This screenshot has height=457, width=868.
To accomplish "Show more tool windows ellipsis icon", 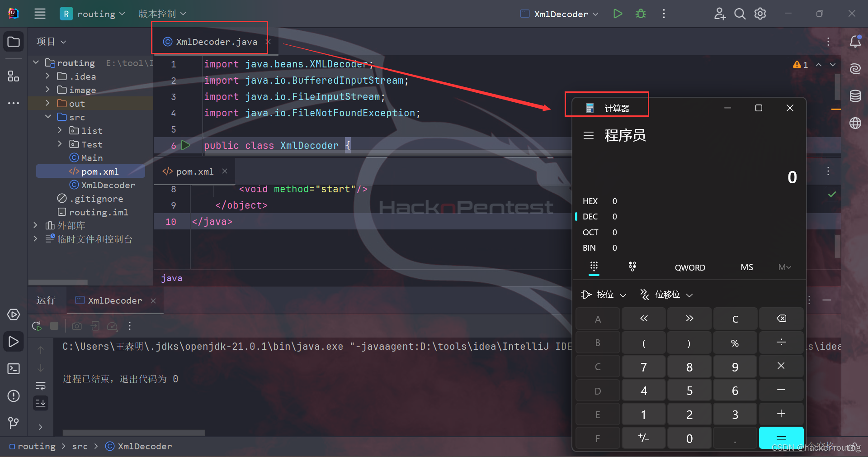I will (x=14, y=103).
